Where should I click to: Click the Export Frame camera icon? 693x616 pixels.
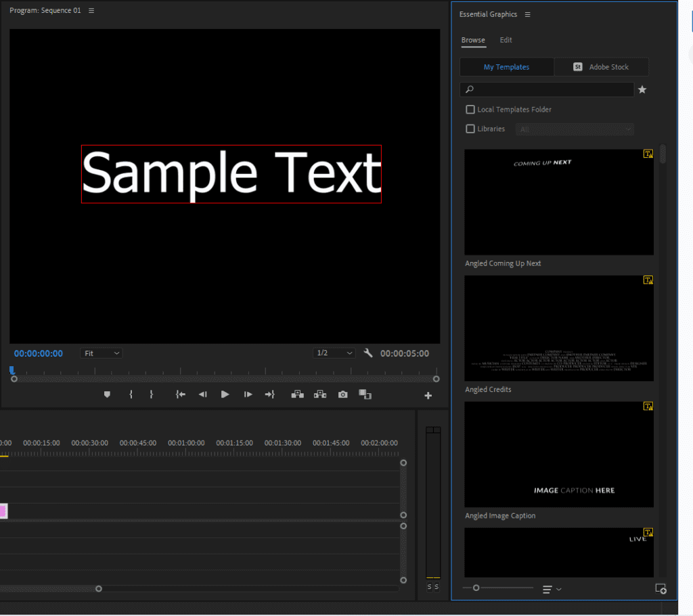pyautogui.click(x=343, y=395)
